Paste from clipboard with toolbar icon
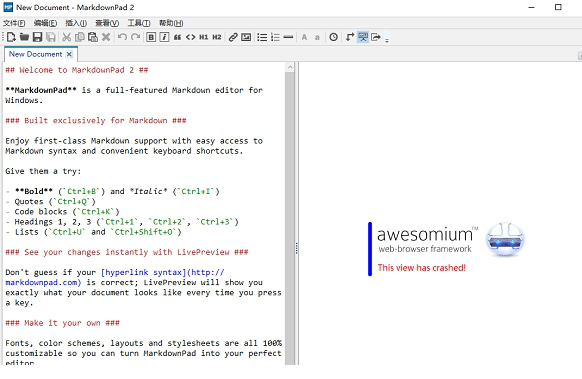 point(93,37)
